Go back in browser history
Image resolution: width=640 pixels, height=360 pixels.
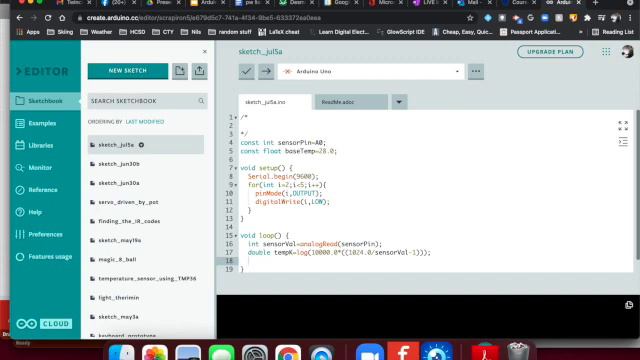pos(20,18)
